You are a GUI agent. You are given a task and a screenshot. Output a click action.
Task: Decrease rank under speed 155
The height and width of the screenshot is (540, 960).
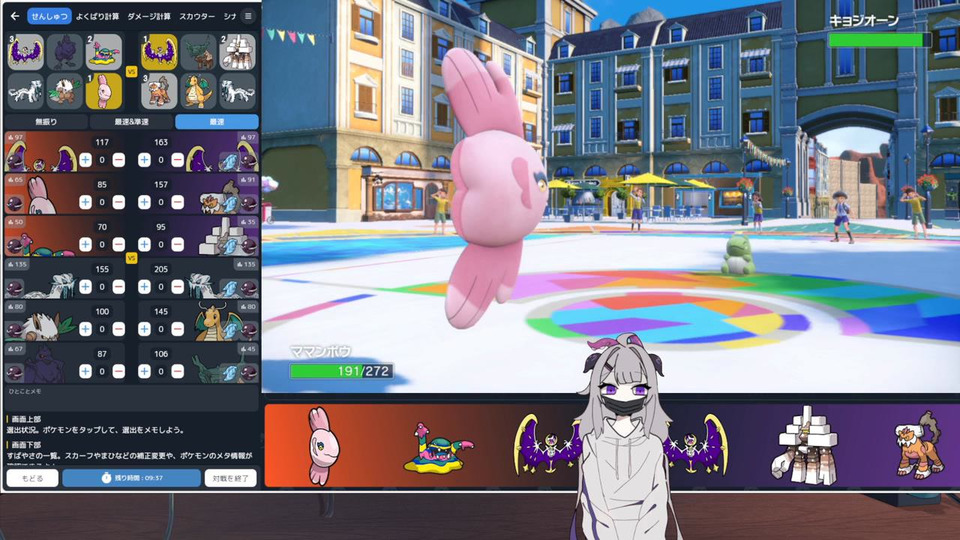click(119, 287)
